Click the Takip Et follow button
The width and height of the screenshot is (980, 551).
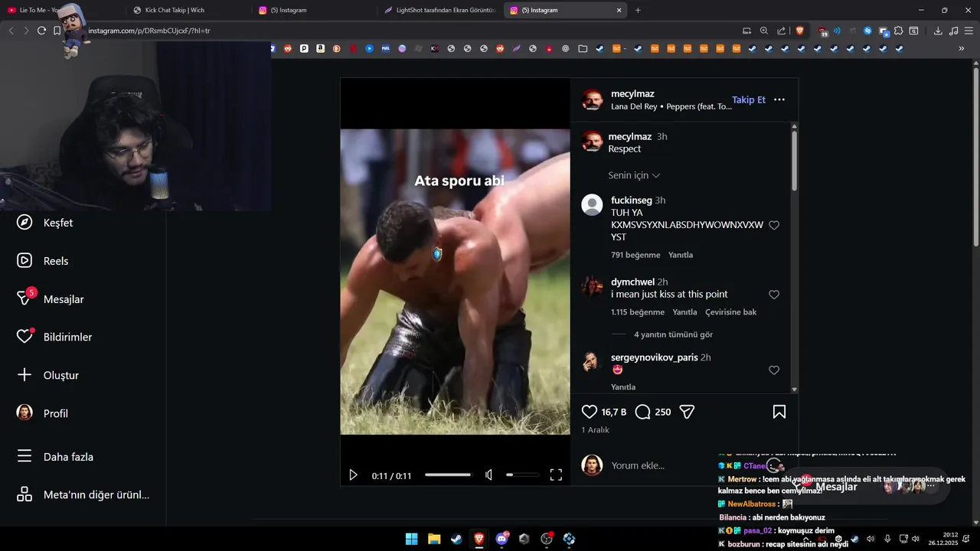click(x=749, y=99)
